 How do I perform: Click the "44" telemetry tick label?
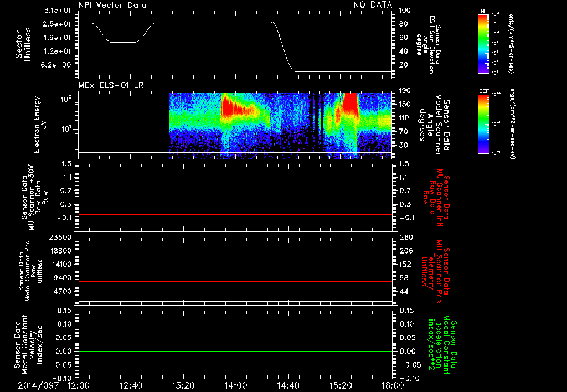tap(403, 291)
